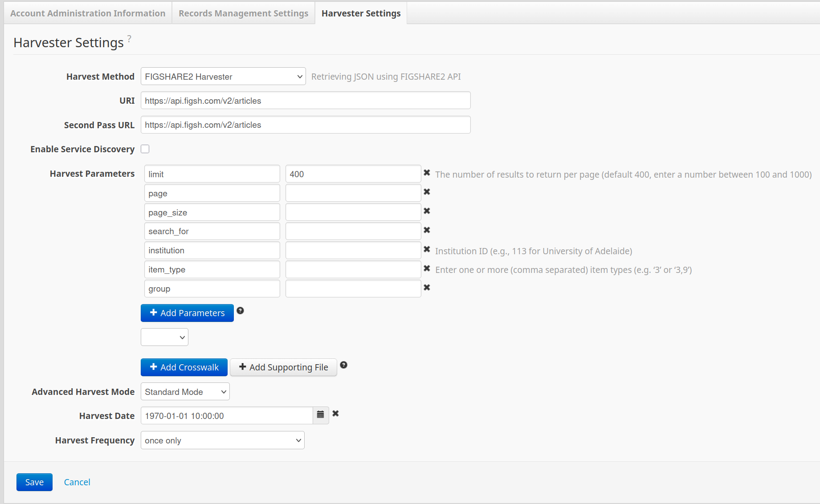The image size is (820, 504).
Task: Click the Harvester Settings page heading
Action: 69,43
